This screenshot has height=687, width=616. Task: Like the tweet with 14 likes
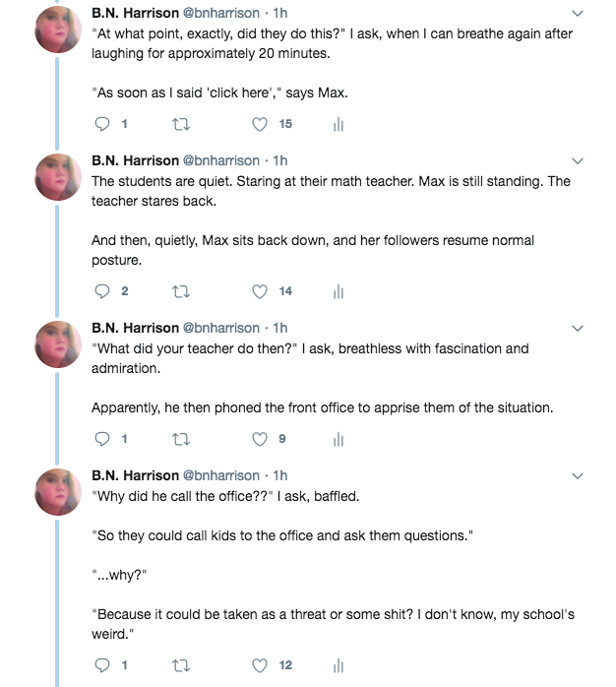click(x=260, y=290)
